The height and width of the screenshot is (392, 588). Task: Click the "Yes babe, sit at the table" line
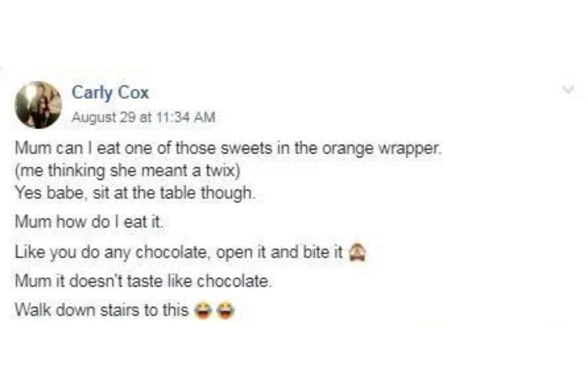coord(135,194)
